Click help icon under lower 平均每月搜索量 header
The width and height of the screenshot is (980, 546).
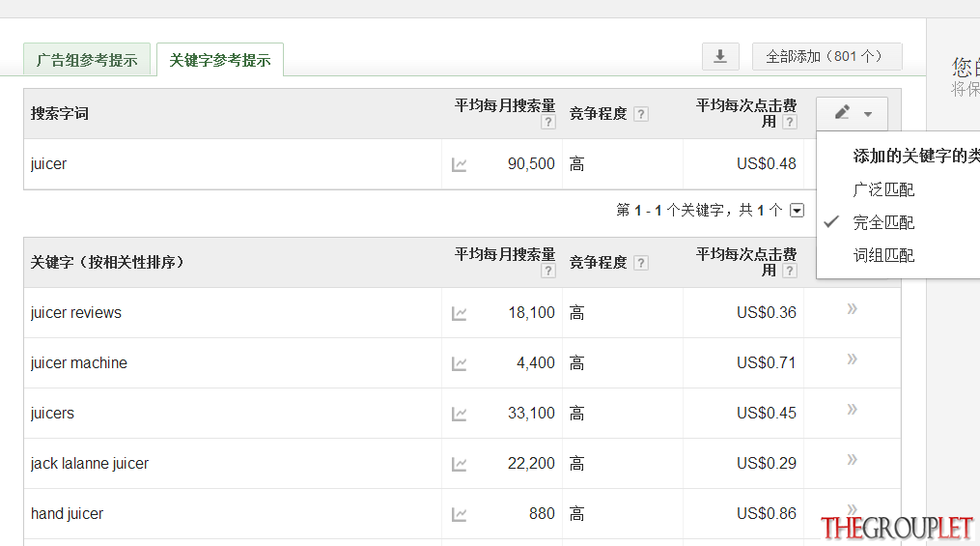pyautogui.click(x=548, y=271)
